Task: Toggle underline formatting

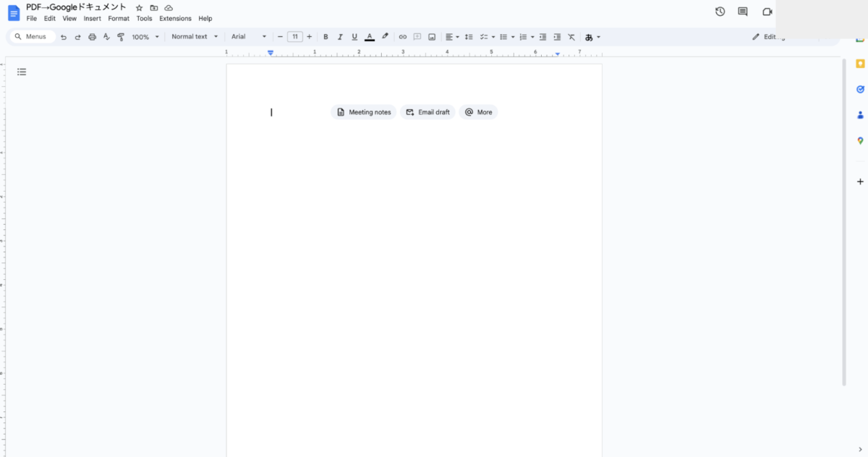Action: coord(354,37)
